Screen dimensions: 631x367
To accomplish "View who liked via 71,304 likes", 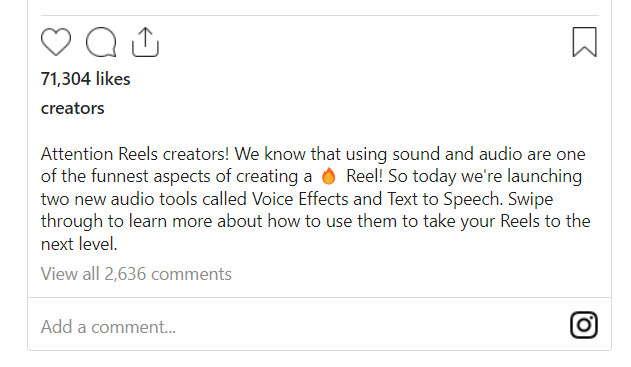I will [86, 79].
